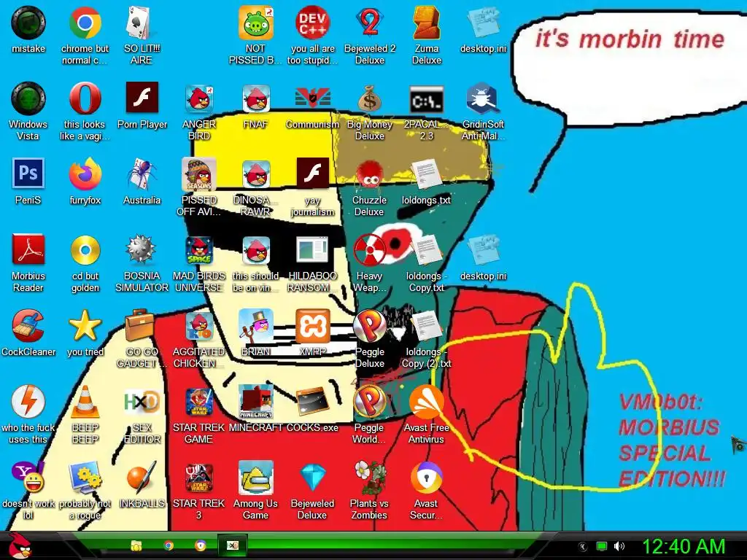Select the 'loldongs.txt' file icon
The image size is (747, 560).
[x=426, y=174]
